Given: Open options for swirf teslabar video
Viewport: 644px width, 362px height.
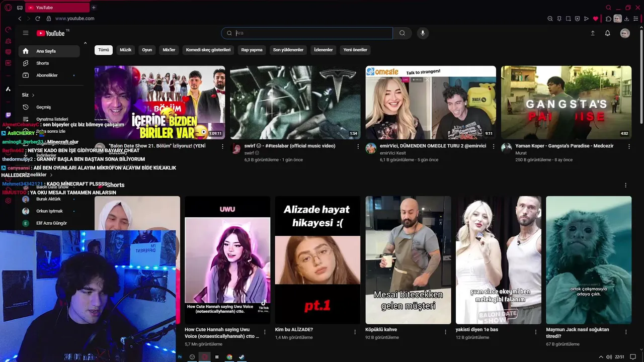Looking at the screenshot, I should pyautogui.click(x=358, y=146).
